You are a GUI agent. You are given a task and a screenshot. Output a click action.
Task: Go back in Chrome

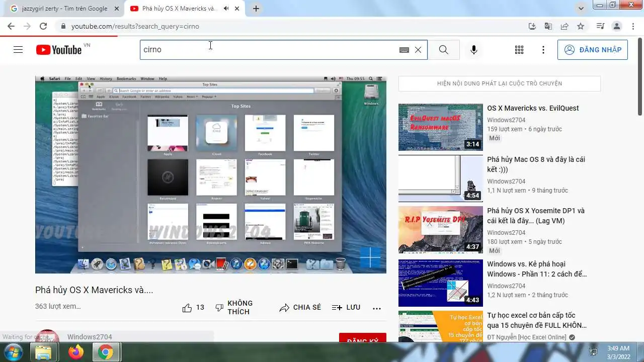tap(11, 26)
